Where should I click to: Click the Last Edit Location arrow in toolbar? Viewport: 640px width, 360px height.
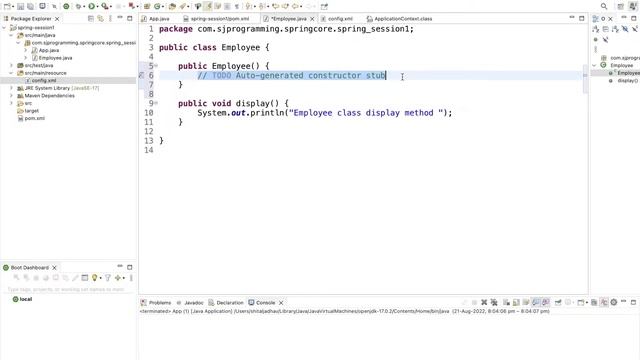276,6
